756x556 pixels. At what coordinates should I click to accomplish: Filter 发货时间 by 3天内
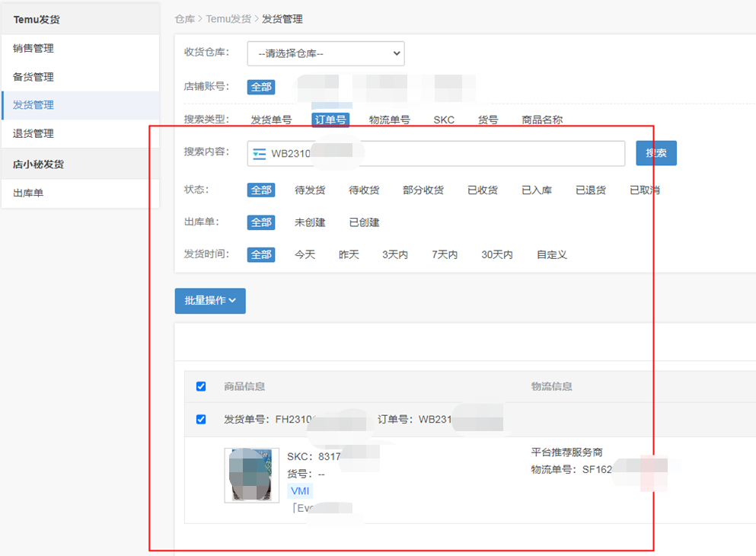(x=395, y=254)
